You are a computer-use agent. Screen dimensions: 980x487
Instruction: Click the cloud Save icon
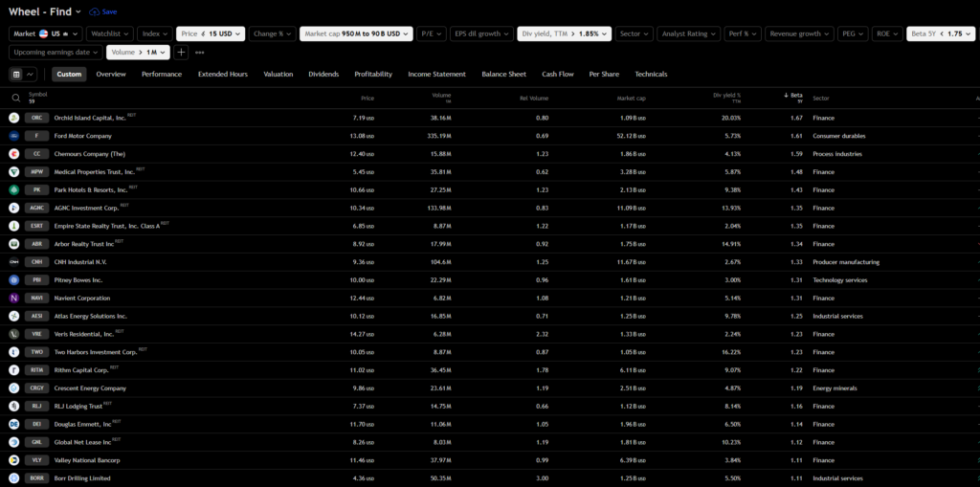point(95,11)
